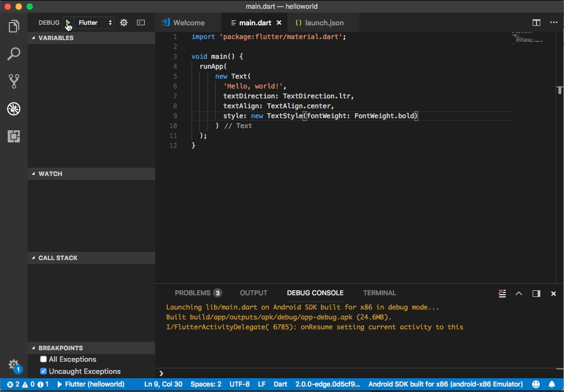Open notifications bell in status bar
Viewport: 564px width, 392px height.
[x=552, y=384]
